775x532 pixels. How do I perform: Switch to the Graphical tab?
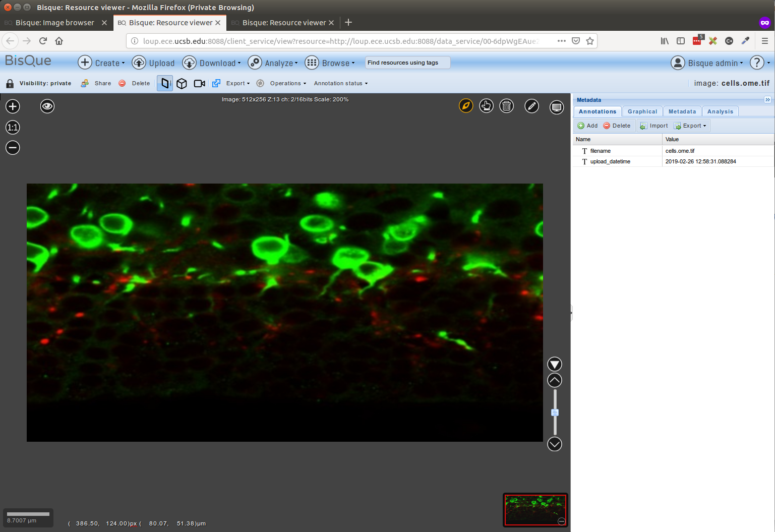point(642,111)
